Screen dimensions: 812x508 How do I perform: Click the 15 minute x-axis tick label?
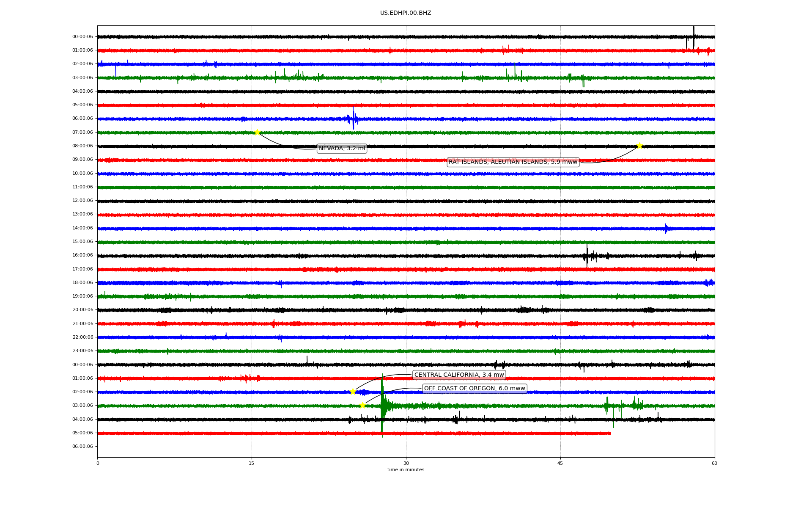point(252,463)
